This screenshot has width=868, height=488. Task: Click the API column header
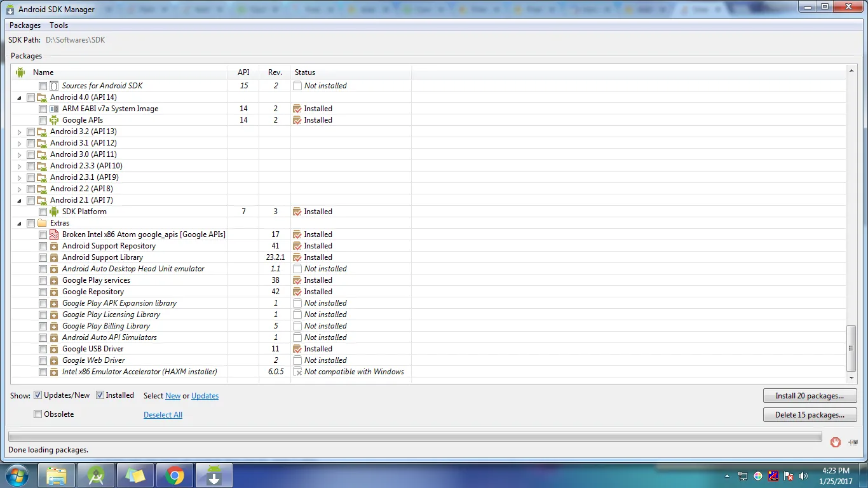tap(243, 72)
